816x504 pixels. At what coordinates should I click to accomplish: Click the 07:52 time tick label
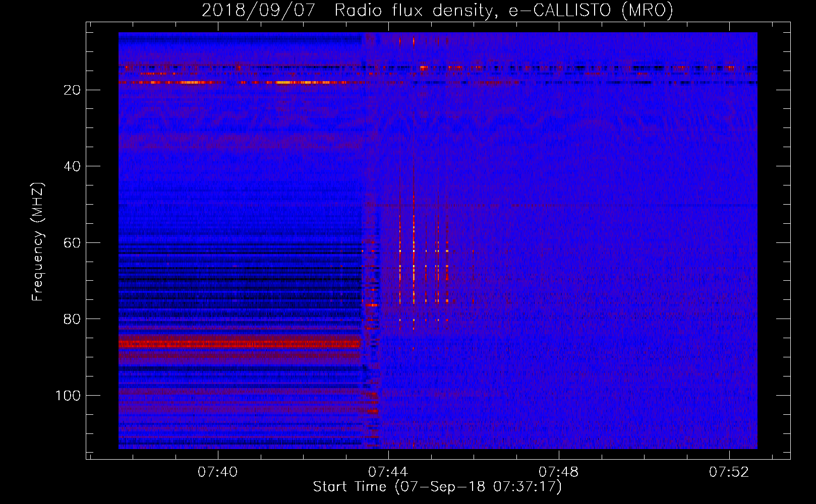point(729,472)
